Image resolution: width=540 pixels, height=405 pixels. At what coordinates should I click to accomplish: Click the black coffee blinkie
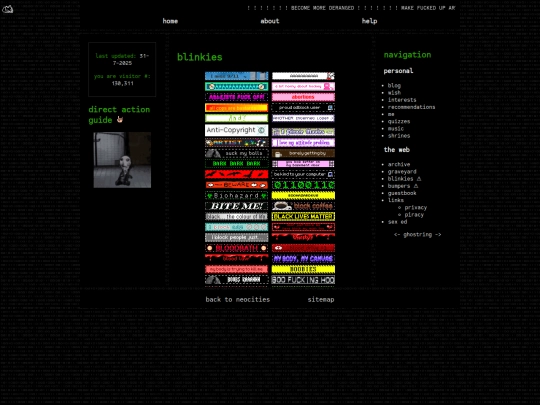click(x=303, y=206)
